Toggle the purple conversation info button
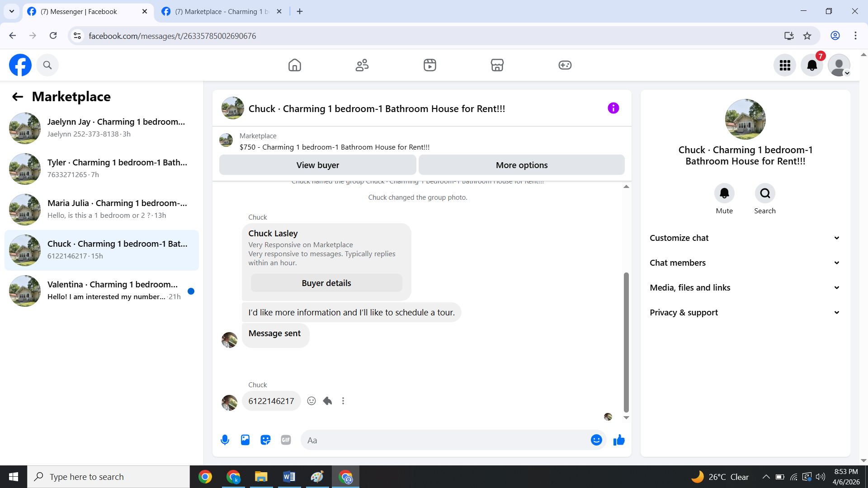The height and width of the screenshot is (488, 868). point(613,108)
